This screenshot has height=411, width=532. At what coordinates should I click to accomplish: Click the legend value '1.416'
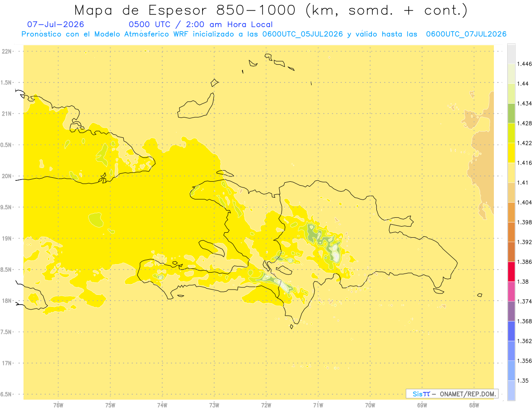coord(524,163)
